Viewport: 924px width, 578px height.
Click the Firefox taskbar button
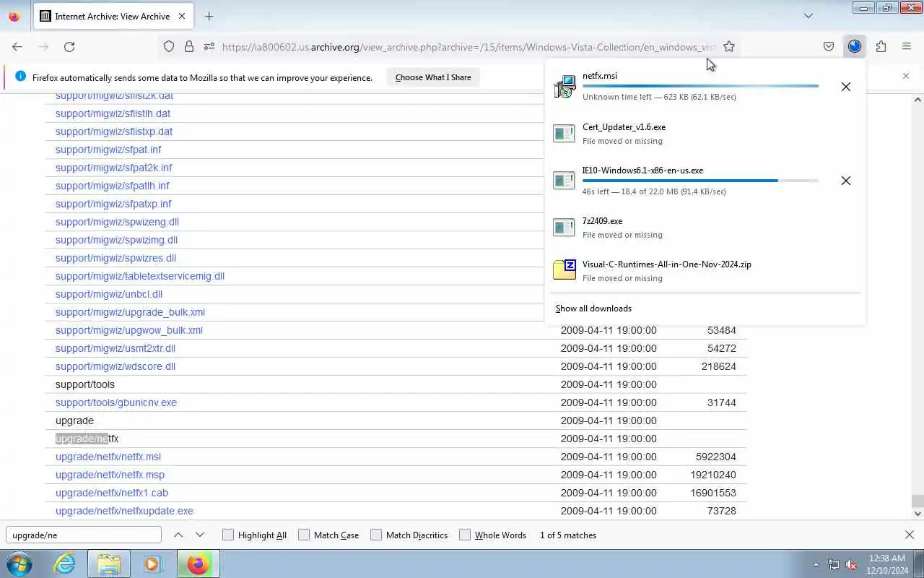(198, 564)
